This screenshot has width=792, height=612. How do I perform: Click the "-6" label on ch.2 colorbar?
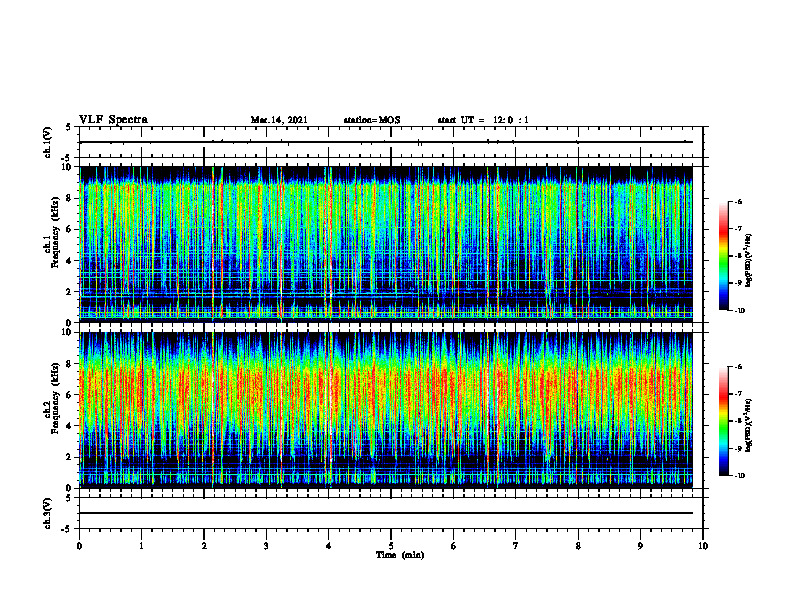click(738, 367)
